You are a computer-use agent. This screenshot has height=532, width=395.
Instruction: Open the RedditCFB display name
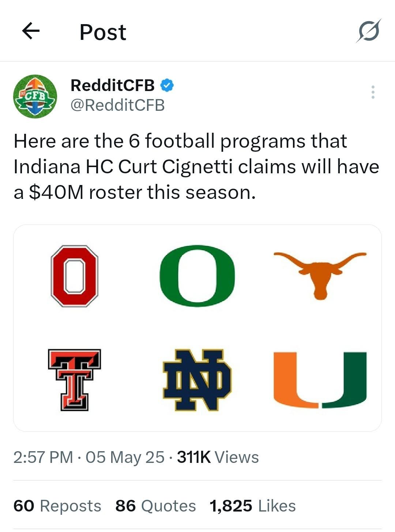click(113, 85)
